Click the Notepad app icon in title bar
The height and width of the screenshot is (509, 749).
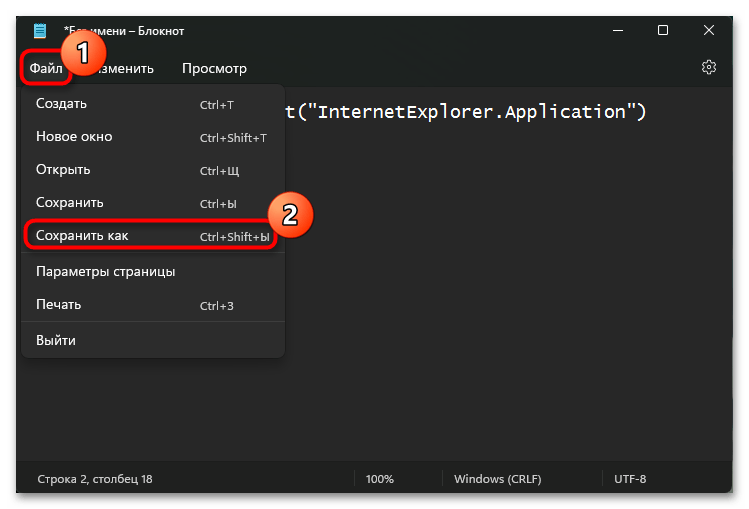tap(40, 31)
